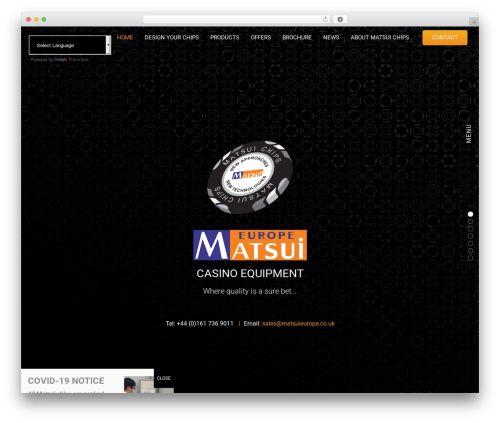
Task: Open the Home menu item
Action: (125, 37)
